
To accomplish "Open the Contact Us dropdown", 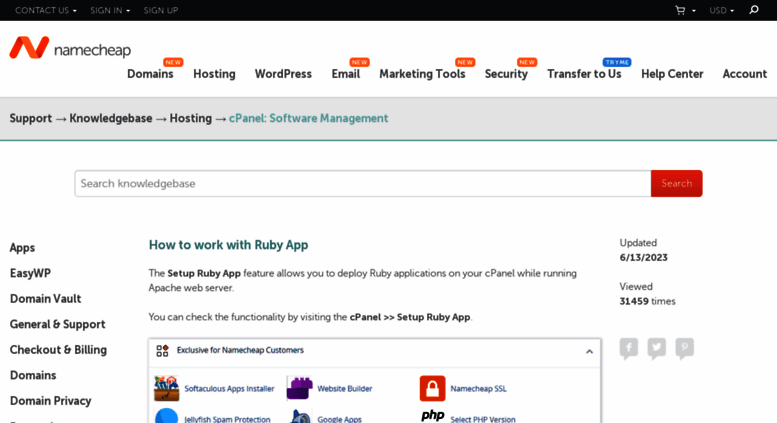I will 46,10.
